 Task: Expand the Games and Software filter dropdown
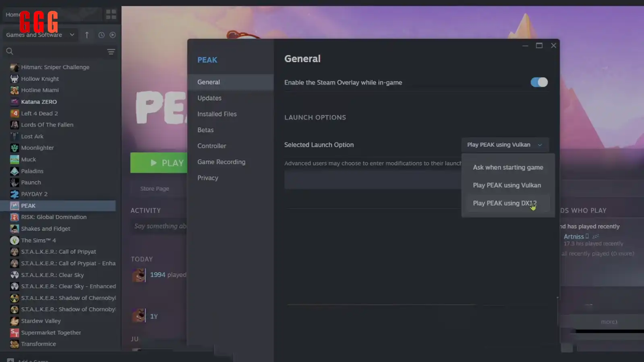click(40, 35)
